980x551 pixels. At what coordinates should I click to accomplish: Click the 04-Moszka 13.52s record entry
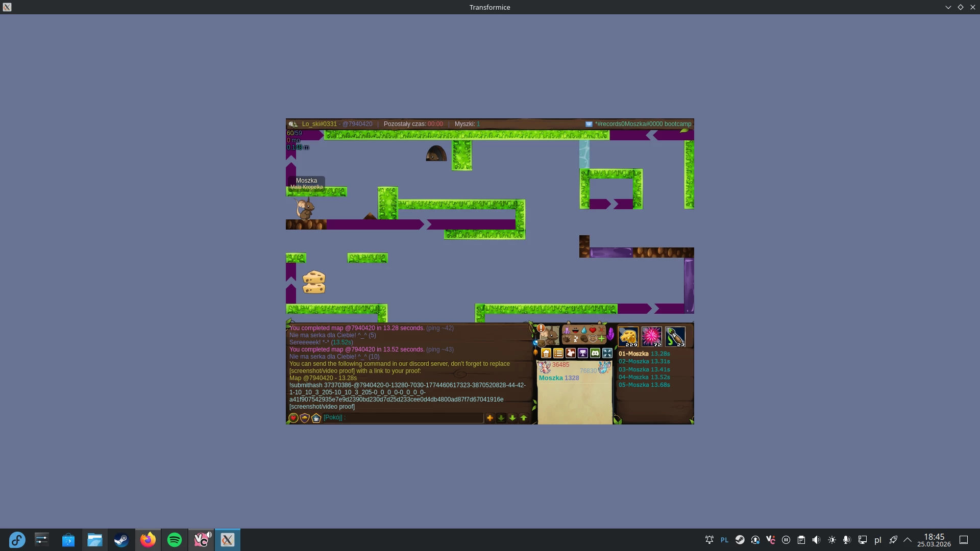pyautogui.click(x=644, y=377)
